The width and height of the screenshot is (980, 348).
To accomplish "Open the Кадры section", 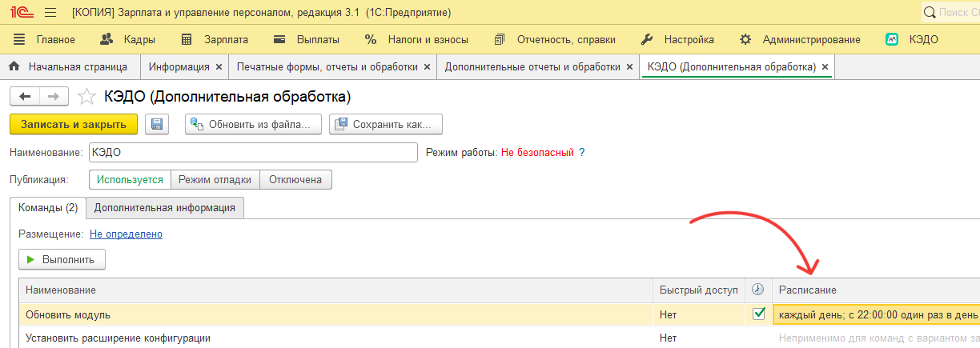I will (x=128, y=39).
